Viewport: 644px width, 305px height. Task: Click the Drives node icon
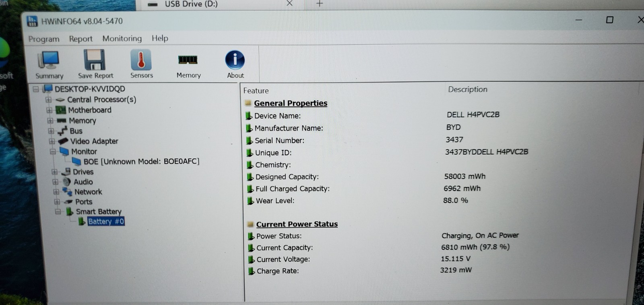click(66, 172)
